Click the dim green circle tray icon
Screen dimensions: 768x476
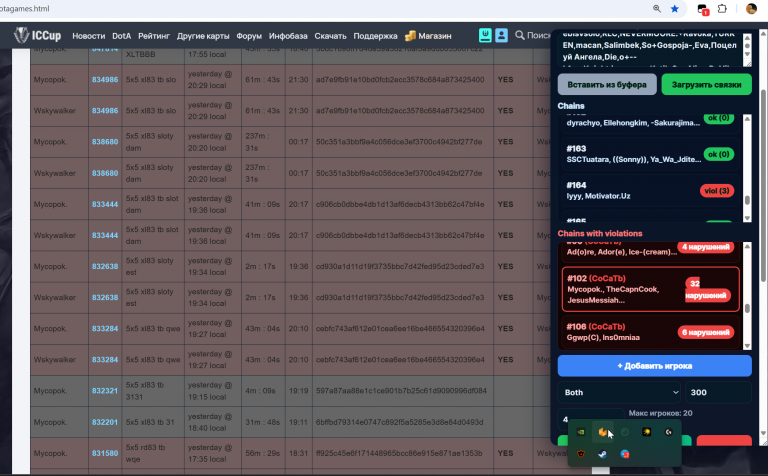tap(624, 432)
